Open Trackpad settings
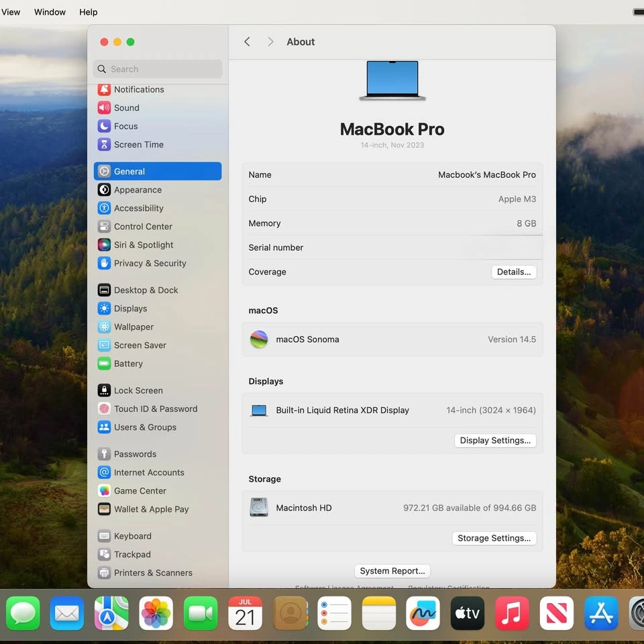 pos(157,554)
